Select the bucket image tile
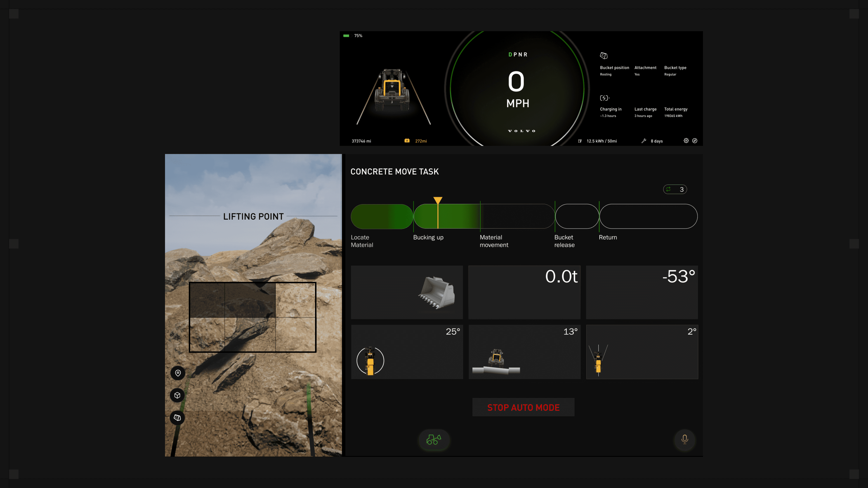Image resolution: width=868 pixels, height=488 pixels. [x=407, y=292]
